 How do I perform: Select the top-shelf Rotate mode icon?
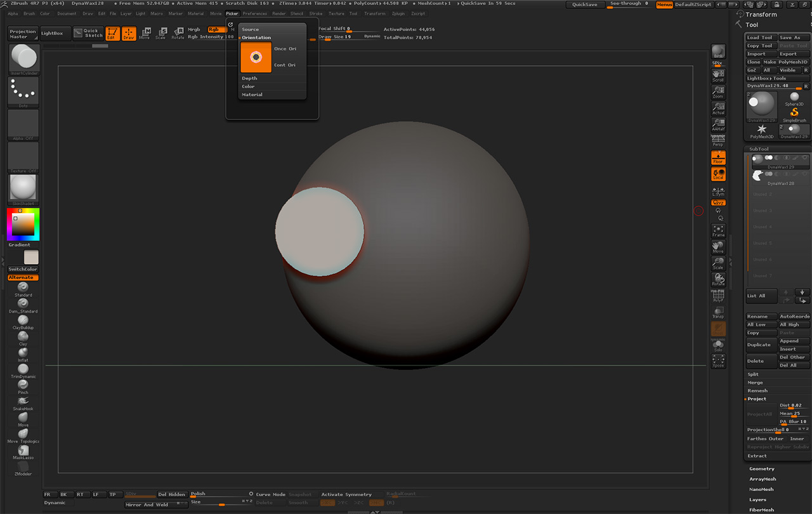[x=178, y=34]
